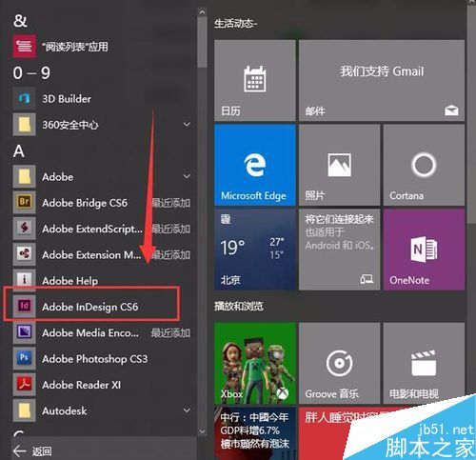The height and width of the screenshot is (460, 476).
Task: Open the Mail (邮件) tile
Action: coord(382,80)
